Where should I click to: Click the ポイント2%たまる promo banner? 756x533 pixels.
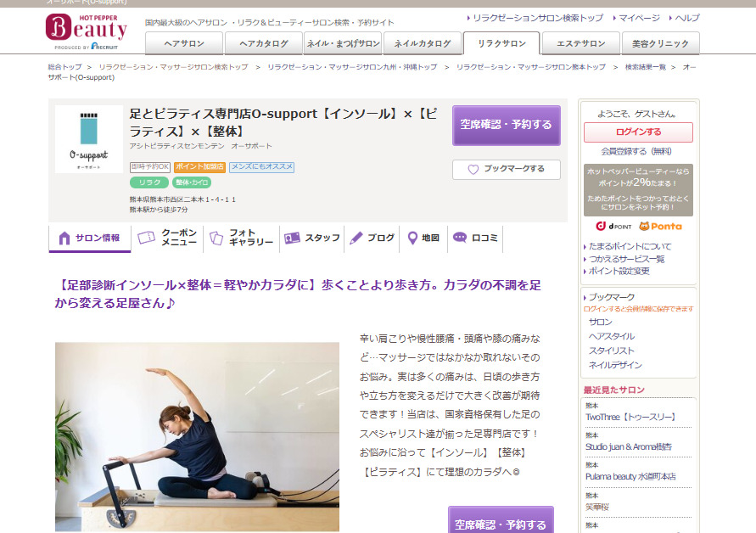click(638, 190)
